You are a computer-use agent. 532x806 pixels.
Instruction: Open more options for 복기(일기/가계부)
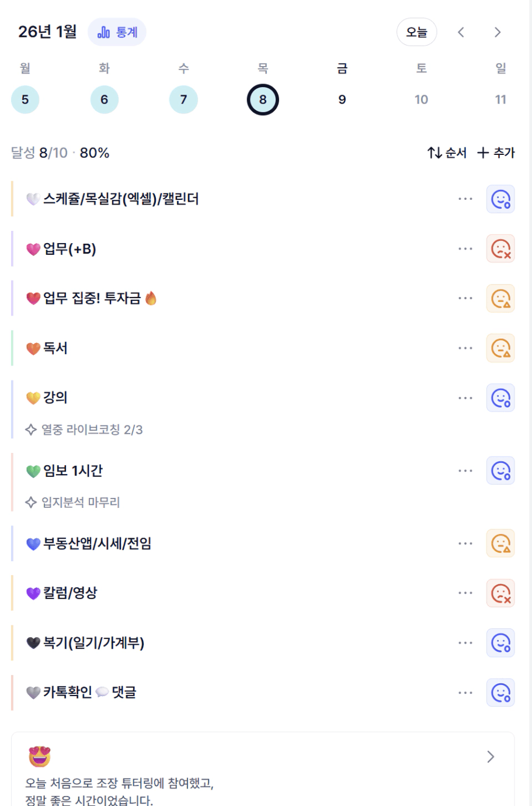coord(465,643)
